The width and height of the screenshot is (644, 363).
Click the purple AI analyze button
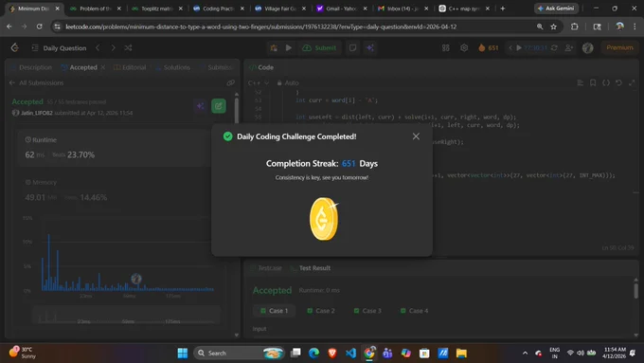[201, 106]
